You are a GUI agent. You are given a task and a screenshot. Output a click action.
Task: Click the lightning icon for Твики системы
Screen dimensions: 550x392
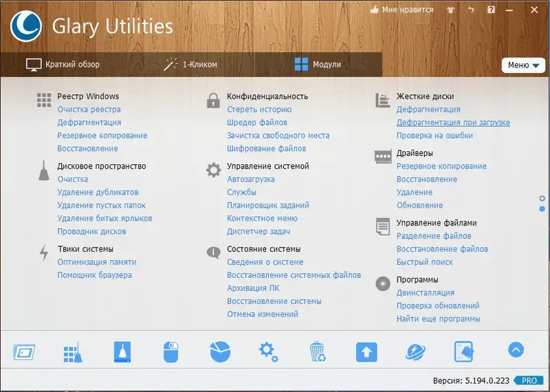(44, 252)
